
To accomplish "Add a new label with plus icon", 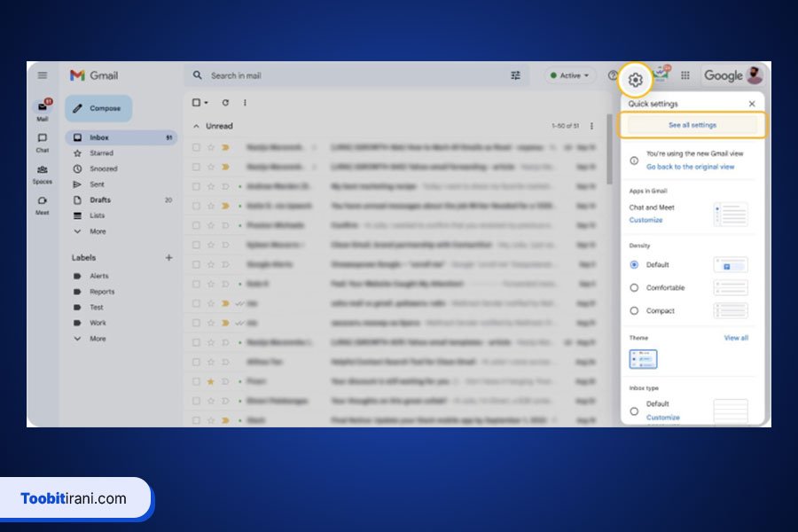I will tap(168, 258).
